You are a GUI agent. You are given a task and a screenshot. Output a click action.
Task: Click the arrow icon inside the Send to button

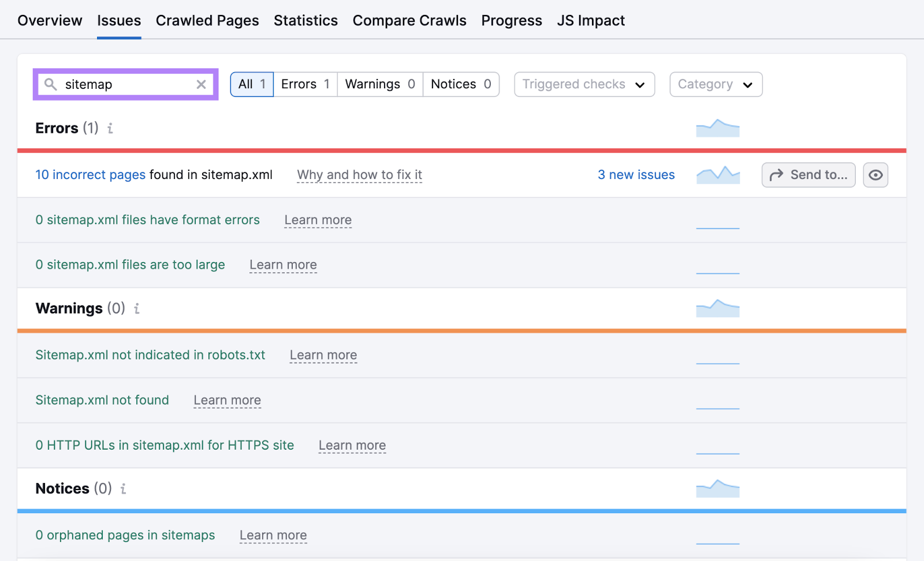click(776, 174)
